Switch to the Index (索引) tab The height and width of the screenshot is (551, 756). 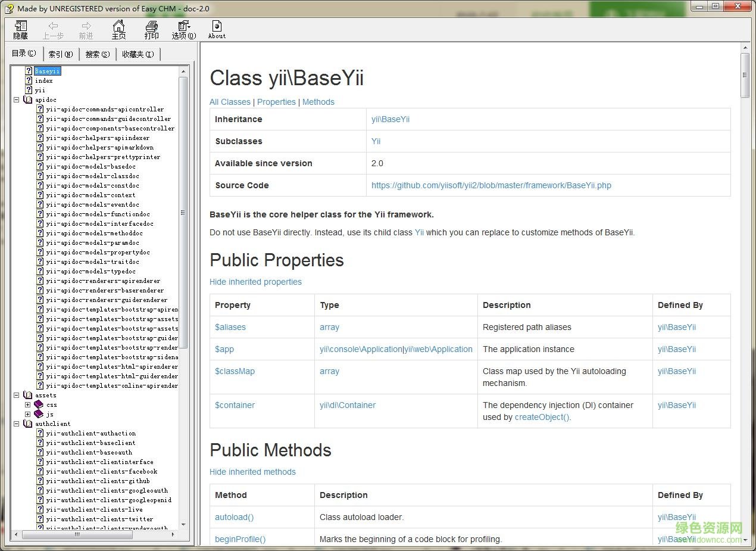coord(61,54)
